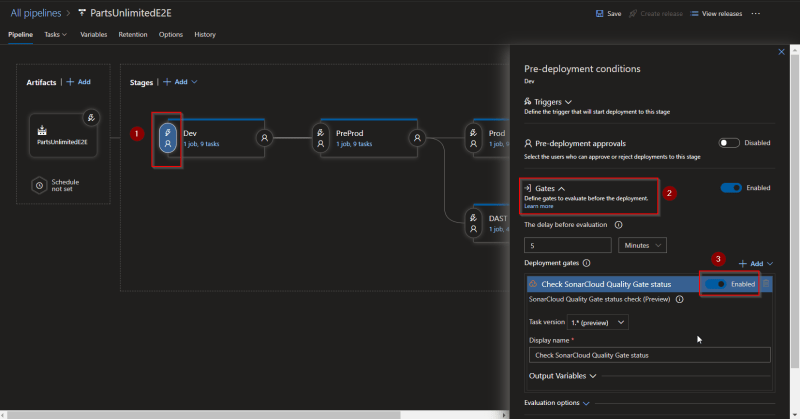Switch to the Retention tab
Screen dimensions: 800x419
click(x=133, y=34)
